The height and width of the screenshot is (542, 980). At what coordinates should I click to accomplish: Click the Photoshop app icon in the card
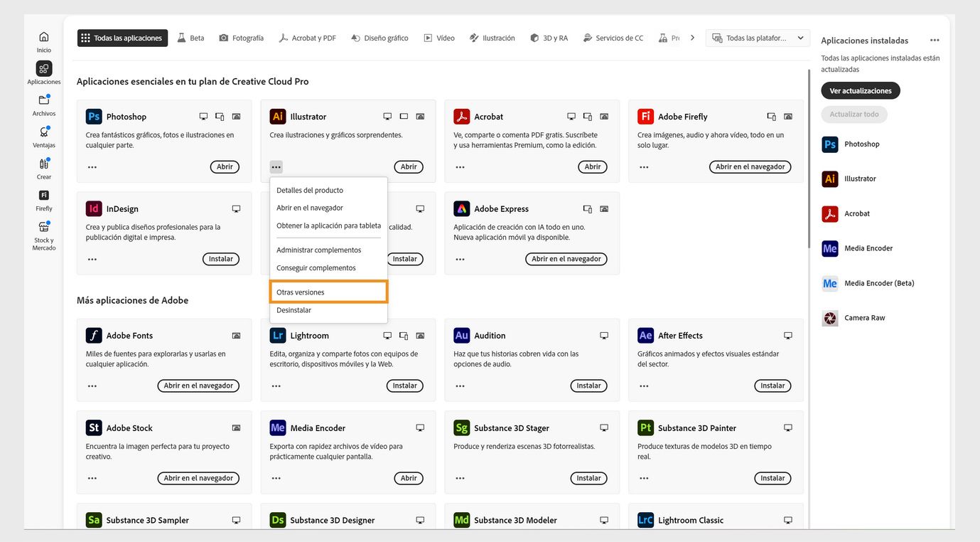pyautogui.click(x=94, y=117)
